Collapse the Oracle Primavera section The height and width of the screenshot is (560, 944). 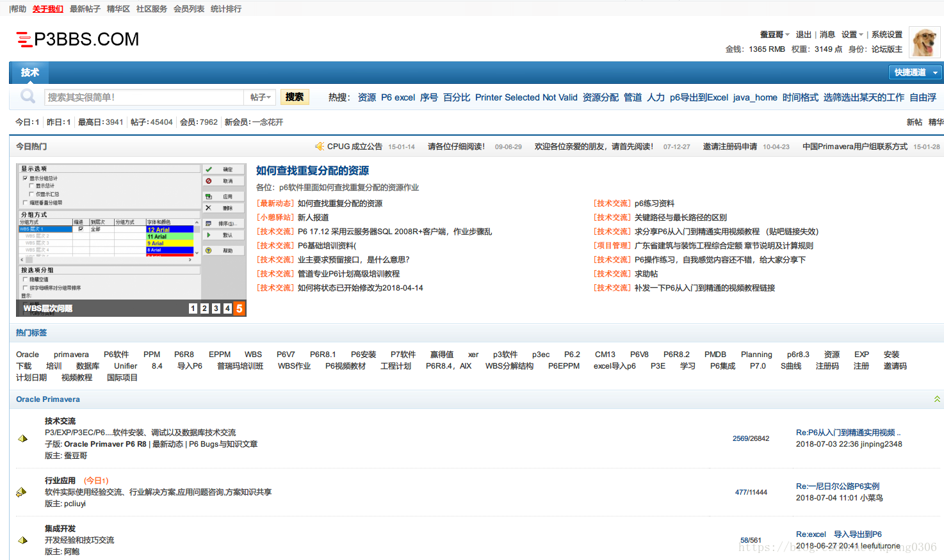click(x=937, y=399)
